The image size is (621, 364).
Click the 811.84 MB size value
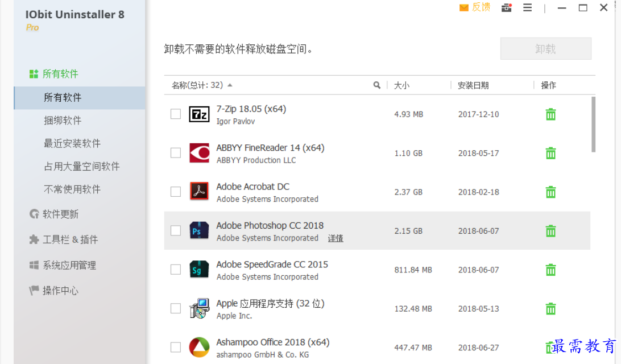click(x=413, y=270)
